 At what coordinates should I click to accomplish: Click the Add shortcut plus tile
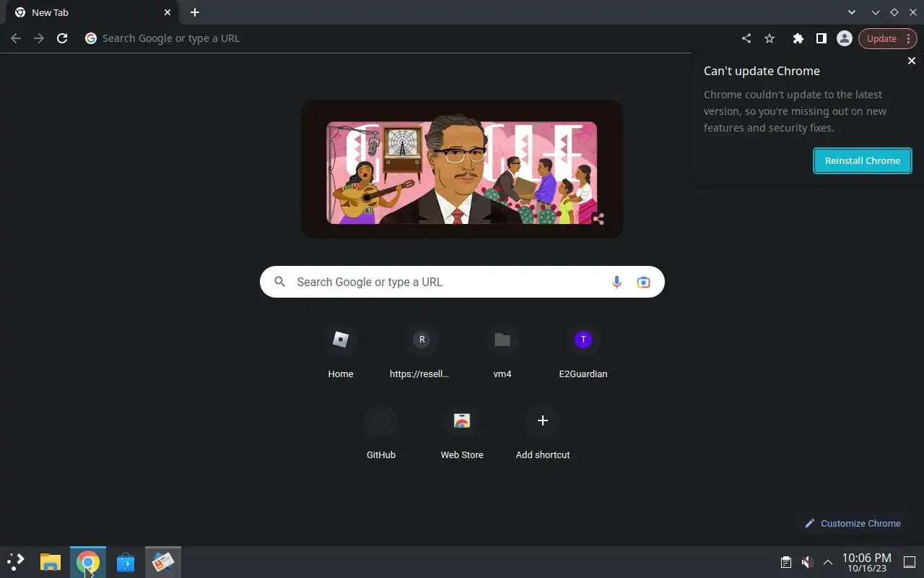pyautogui.click(x=543, y=433)
